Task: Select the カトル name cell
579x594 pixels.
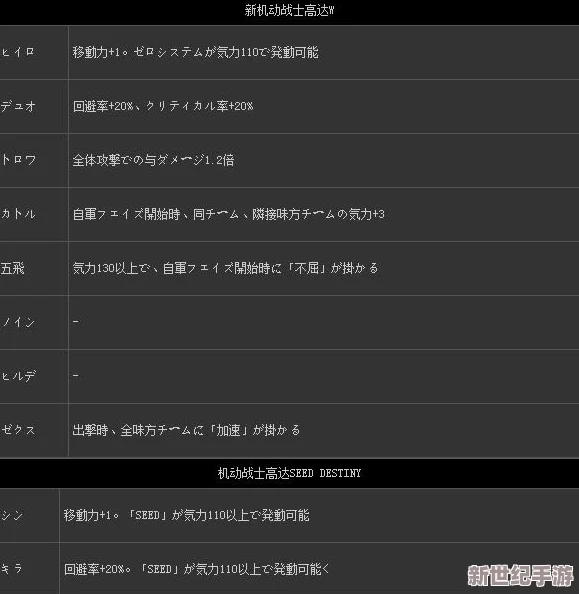Action: click(34, 214)
